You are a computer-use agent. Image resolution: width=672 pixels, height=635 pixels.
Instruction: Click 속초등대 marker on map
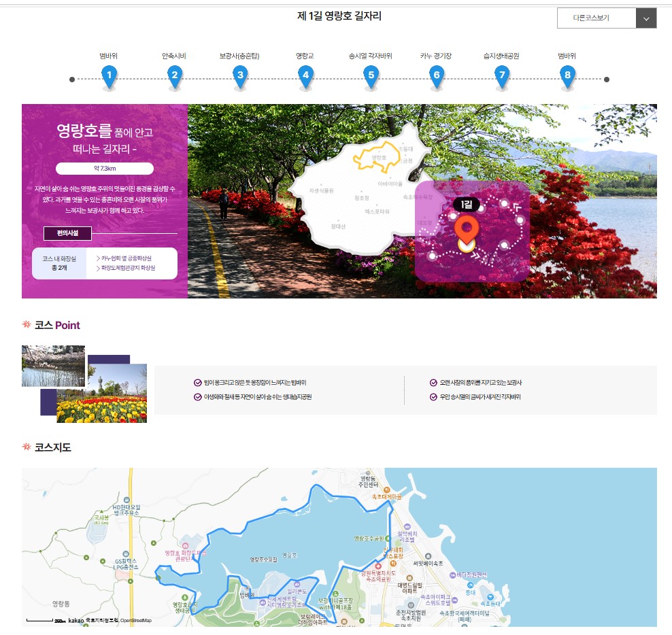[490, 598]
